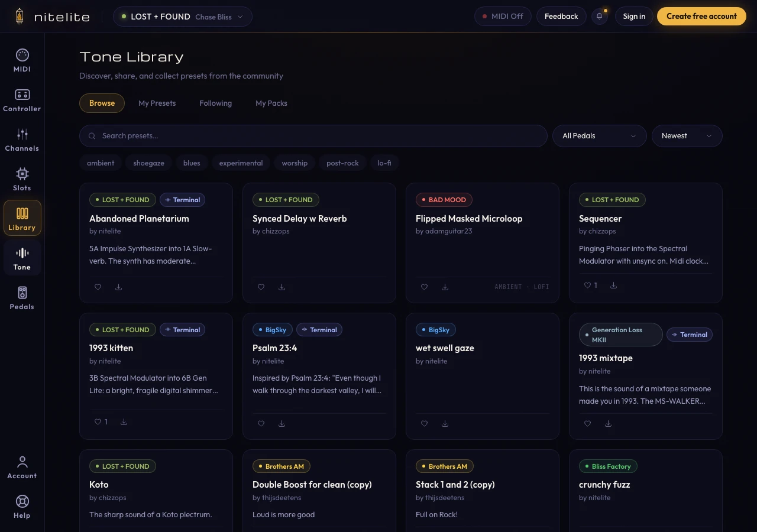The image size is (757, 532).
Task: Like the Abandoned Planetarium preset
Action: [98, 287]
